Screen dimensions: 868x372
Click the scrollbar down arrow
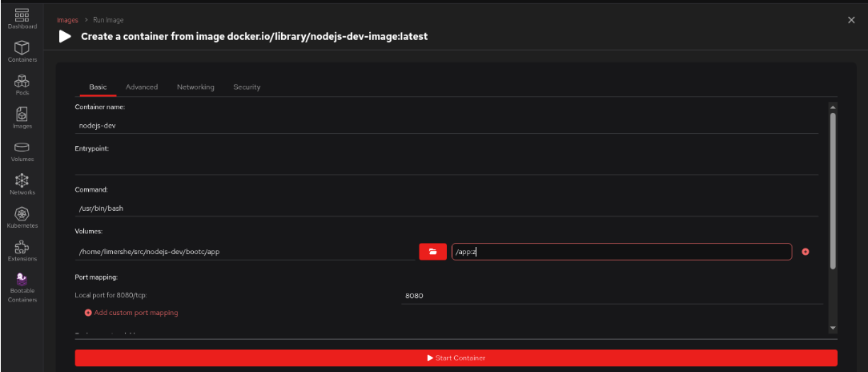[833, 328]
